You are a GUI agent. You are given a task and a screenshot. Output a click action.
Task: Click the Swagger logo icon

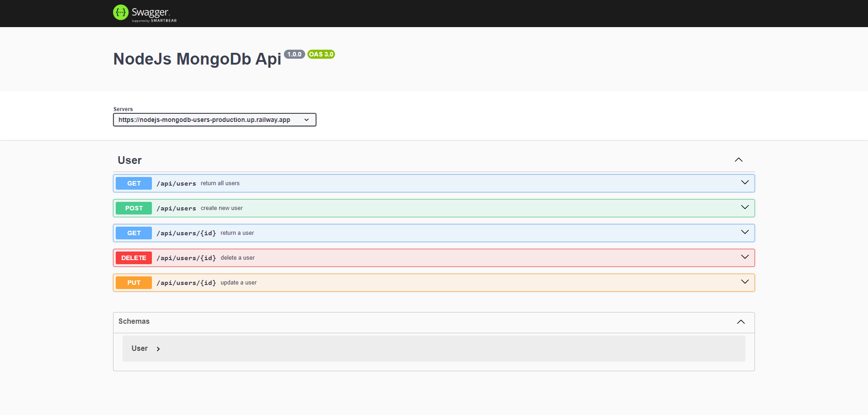point(121,13)
